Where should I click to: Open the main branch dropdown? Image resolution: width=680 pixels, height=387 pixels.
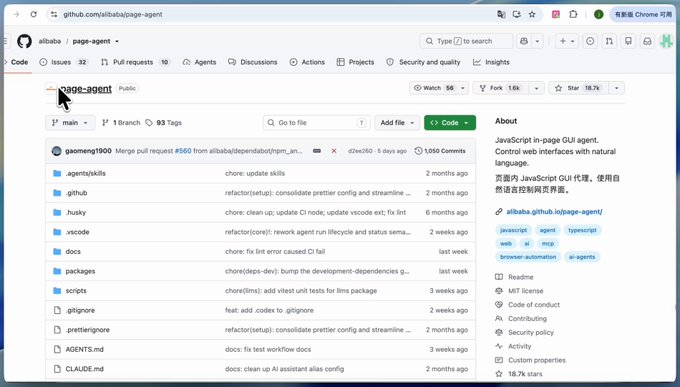[x=70, y=123]
